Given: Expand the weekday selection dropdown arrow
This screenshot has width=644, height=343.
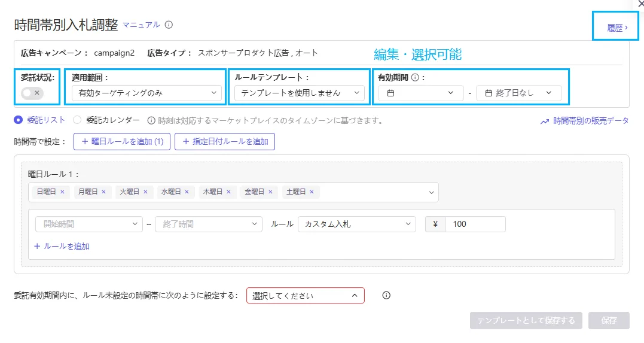Looking at the screenshot, I should (x=431, y=193).
